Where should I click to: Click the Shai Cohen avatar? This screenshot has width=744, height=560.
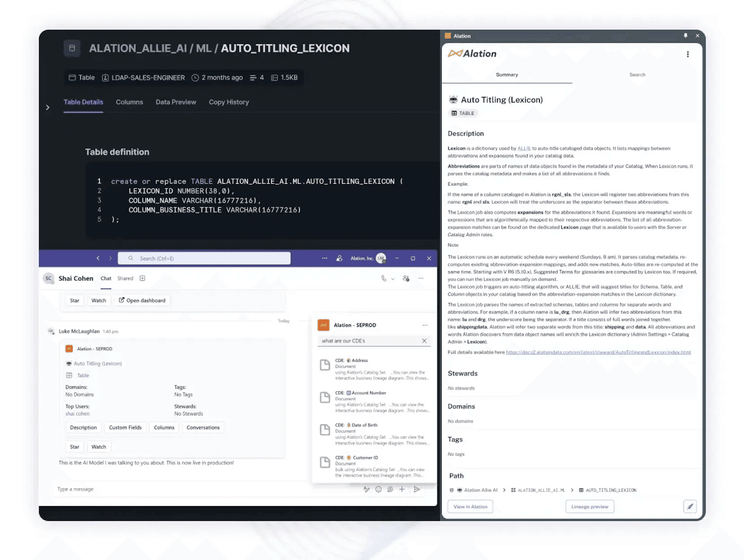[x=48, y=279]
